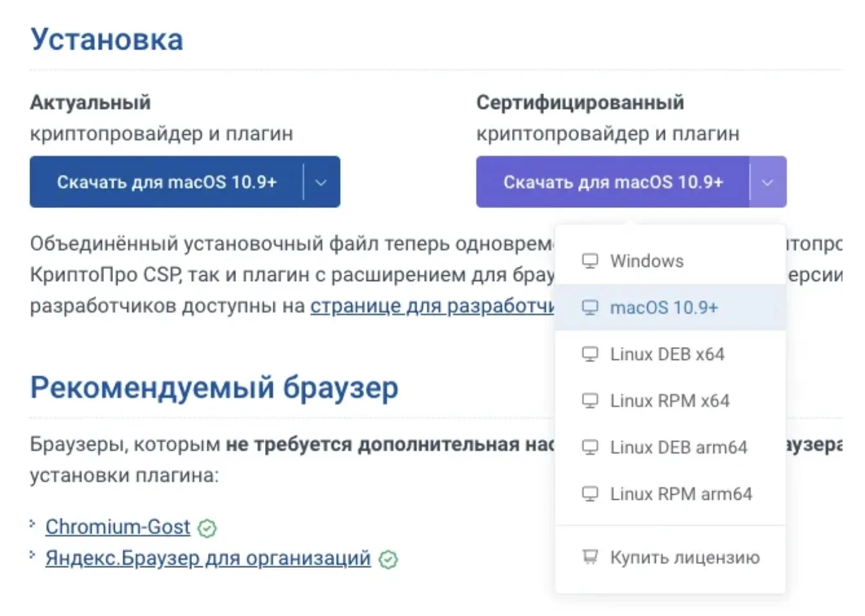Click the green checkmark badge after Chromium-Gost

tap(207, 528)
